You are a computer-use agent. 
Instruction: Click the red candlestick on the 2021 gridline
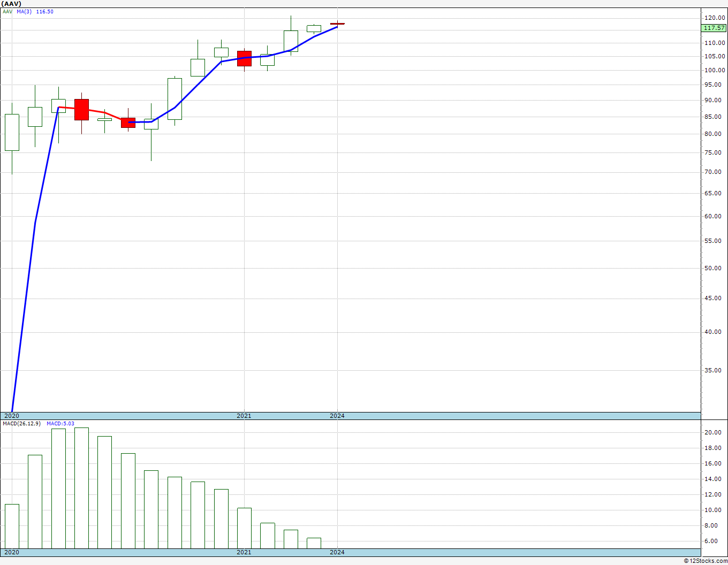[x=244, y=58]
